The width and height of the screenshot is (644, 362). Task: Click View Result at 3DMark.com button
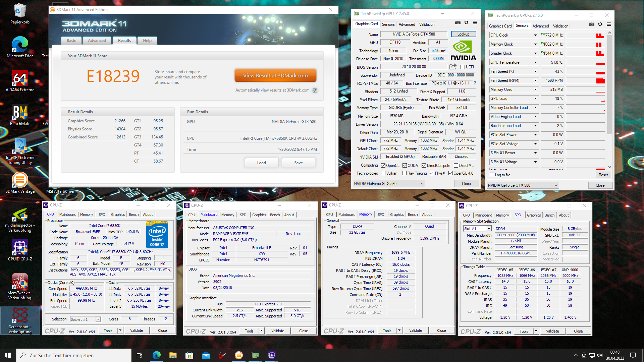click(275, 75)
